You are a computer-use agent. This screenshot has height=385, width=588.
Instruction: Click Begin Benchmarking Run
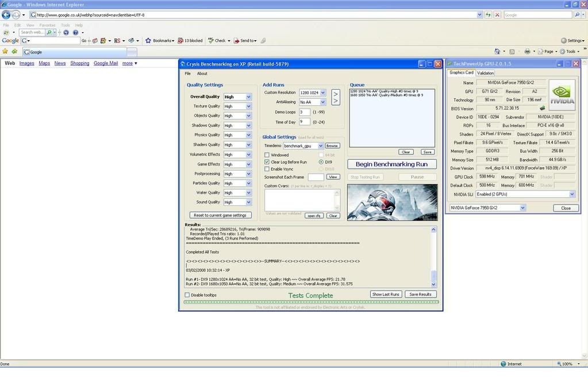(392, 164)
